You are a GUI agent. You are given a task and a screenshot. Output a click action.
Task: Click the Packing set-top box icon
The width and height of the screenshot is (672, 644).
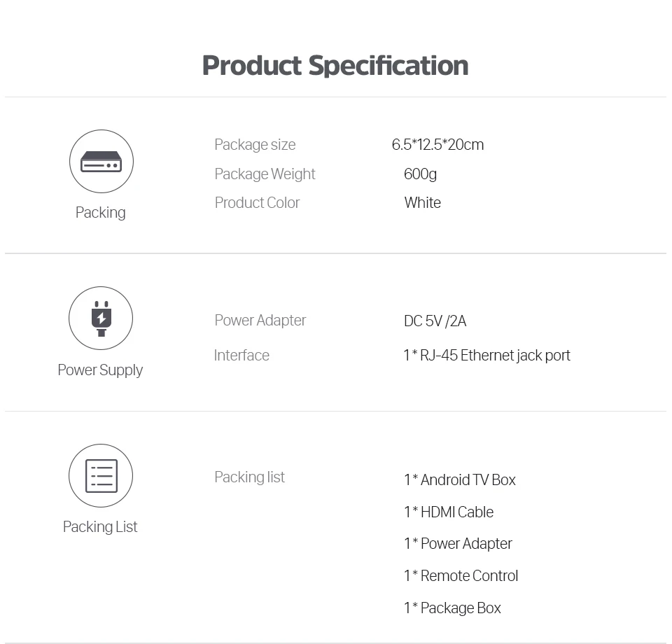pyautogui.click(x=101, y=162)
